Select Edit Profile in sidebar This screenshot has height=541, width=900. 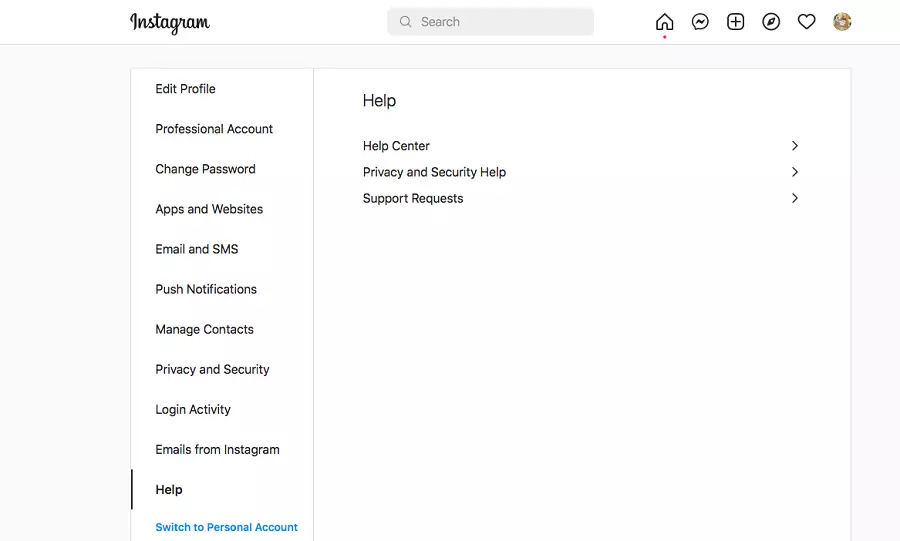[x=185, y=89]
